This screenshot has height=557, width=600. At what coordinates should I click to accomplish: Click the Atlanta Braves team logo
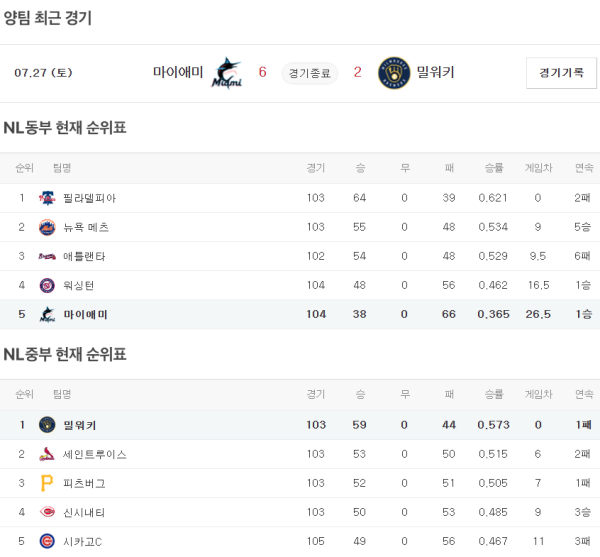[x=47, y=256]
